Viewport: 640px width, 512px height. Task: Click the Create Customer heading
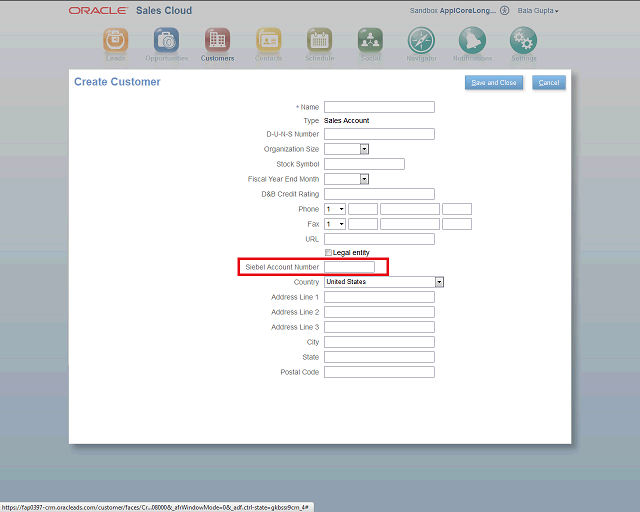(x=117, y=82)
